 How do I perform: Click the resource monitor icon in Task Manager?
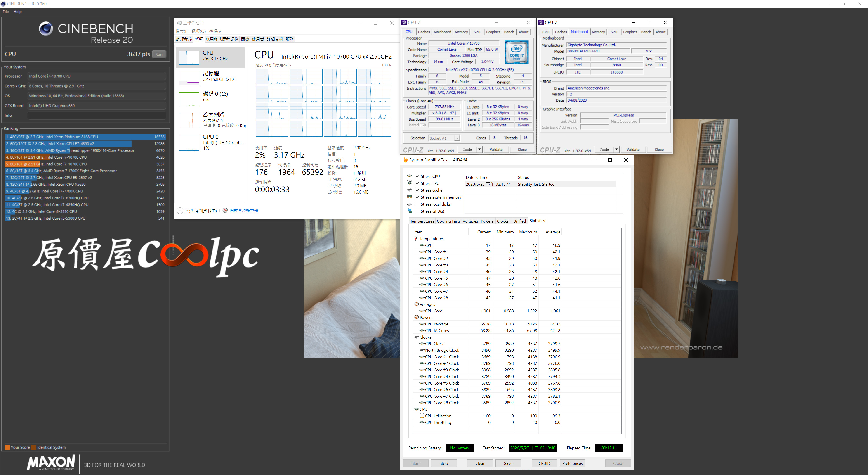(x=225, y=210)
